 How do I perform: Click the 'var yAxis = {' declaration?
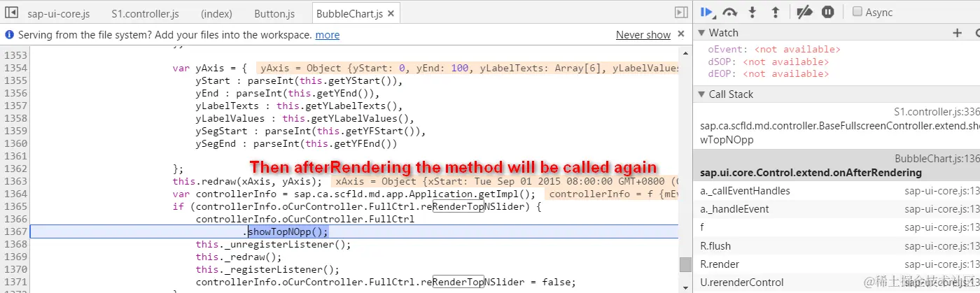tap(210, 68)
